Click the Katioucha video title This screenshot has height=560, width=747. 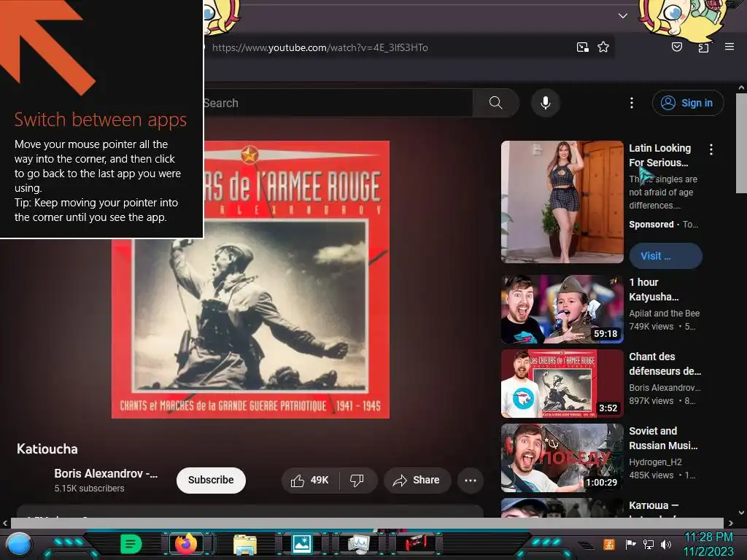click(x=47, y=449)
